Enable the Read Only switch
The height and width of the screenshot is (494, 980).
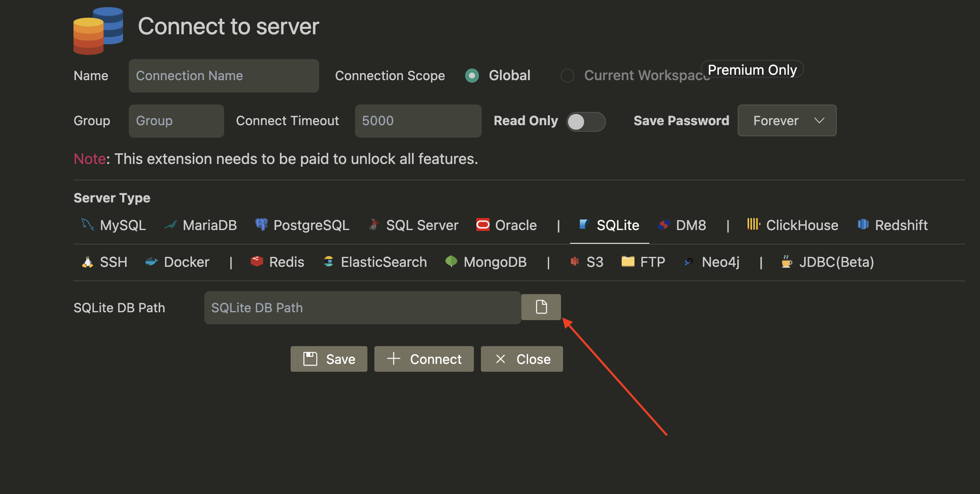[x=586, y=121]
